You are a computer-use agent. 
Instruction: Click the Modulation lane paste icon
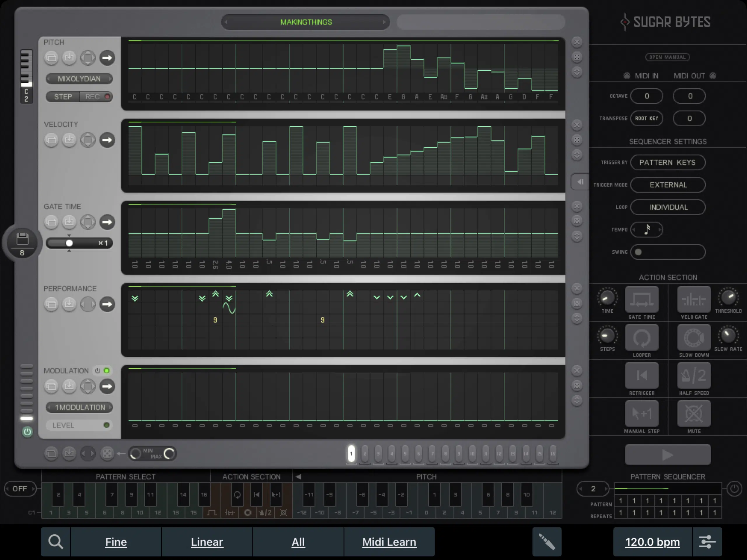(x=69, y=386)
